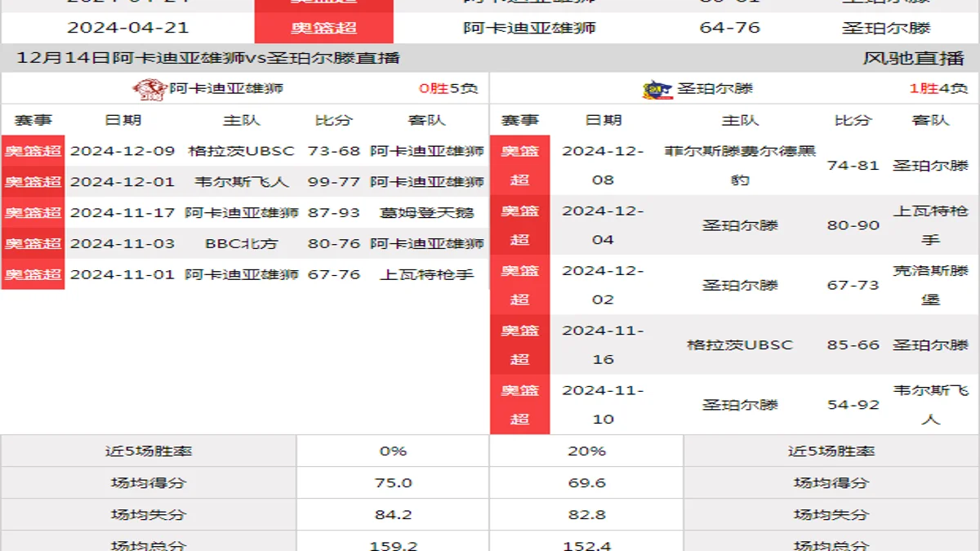The width and height of the screenshot is (980, 551).
Task: Select 韦尔斯飞人 in 2024-12-01 row
Action: coord(241,182)
